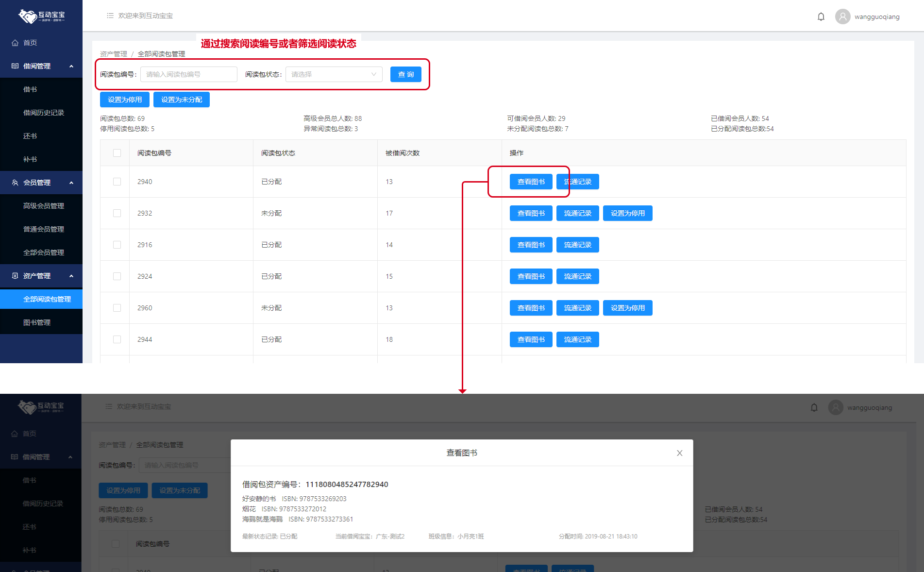Click 设置为停用 in the 2932 row
The height and width of the screenshot is (572, 924).
628,213
